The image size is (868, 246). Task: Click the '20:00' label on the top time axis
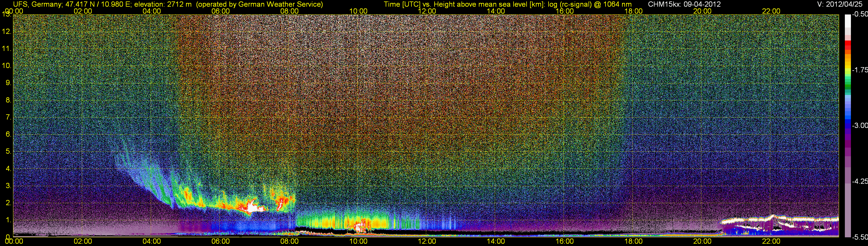[x=702, y=11]
